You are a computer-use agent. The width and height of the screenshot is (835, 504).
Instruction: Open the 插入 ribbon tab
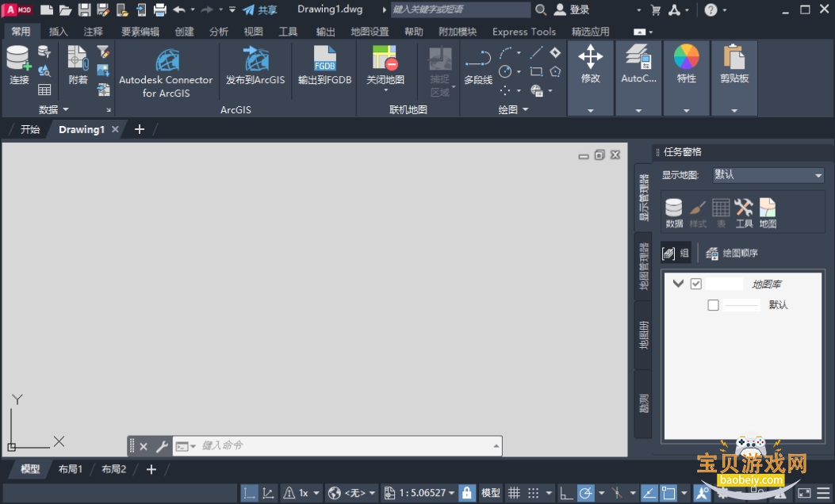point(58,32)
